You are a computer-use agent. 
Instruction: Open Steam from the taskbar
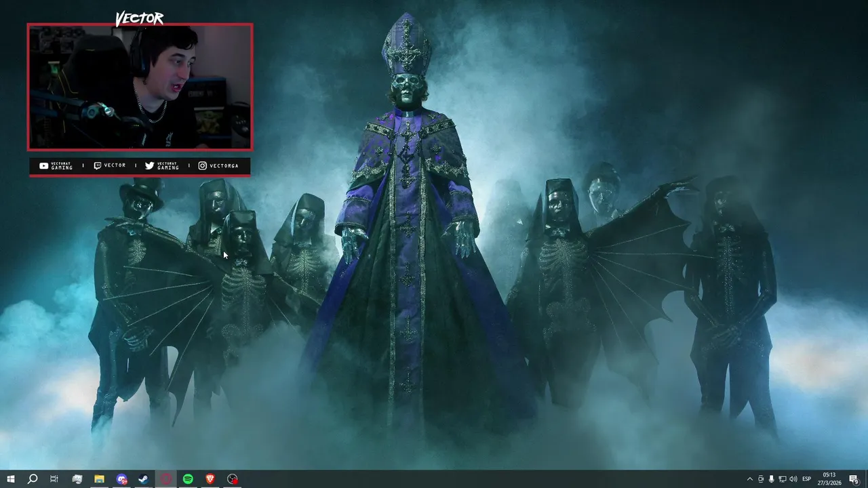click(144, 479)
